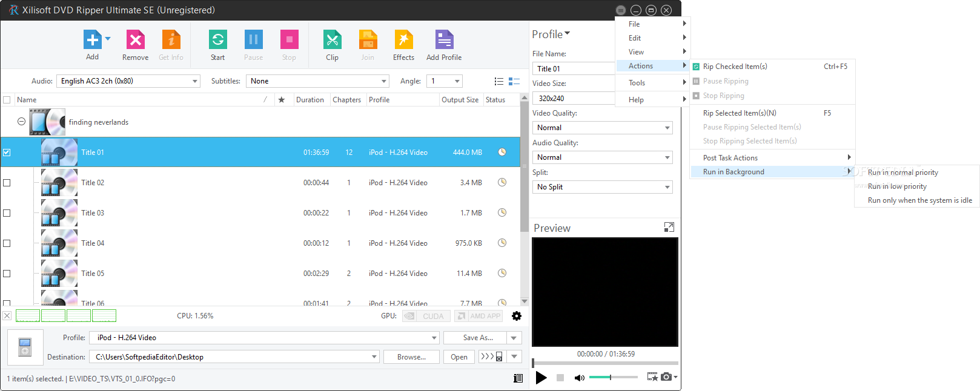Screen dimensions: 980x391
Task: Open the Subtitles dropdown
Action: coord(317,81)
